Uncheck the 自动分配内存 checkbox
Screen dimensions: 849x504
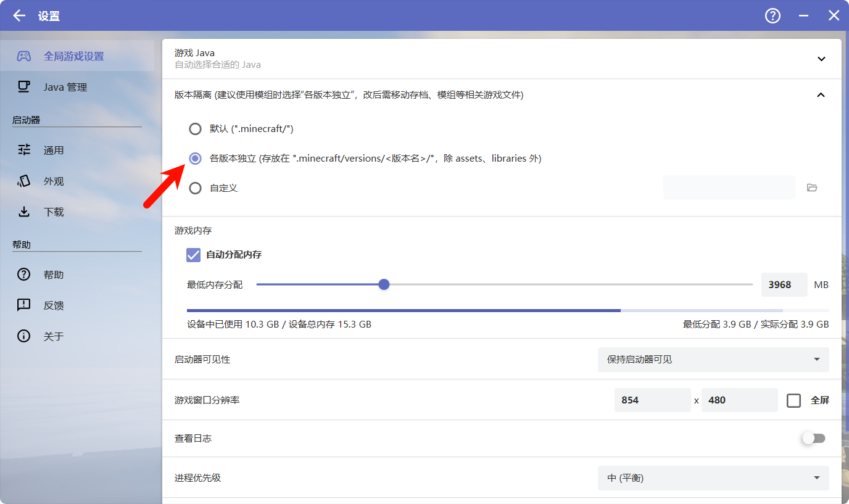(x=194, y=255)
